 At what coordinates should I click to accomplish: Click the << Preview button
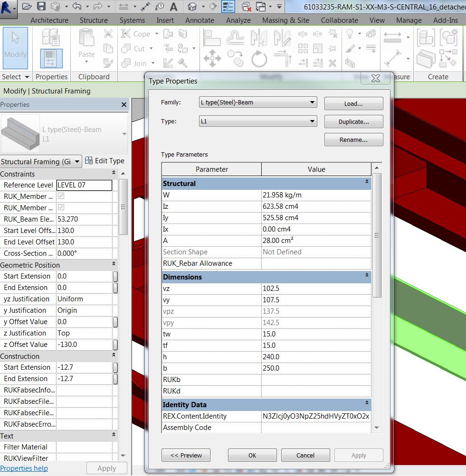pos(186,456)
